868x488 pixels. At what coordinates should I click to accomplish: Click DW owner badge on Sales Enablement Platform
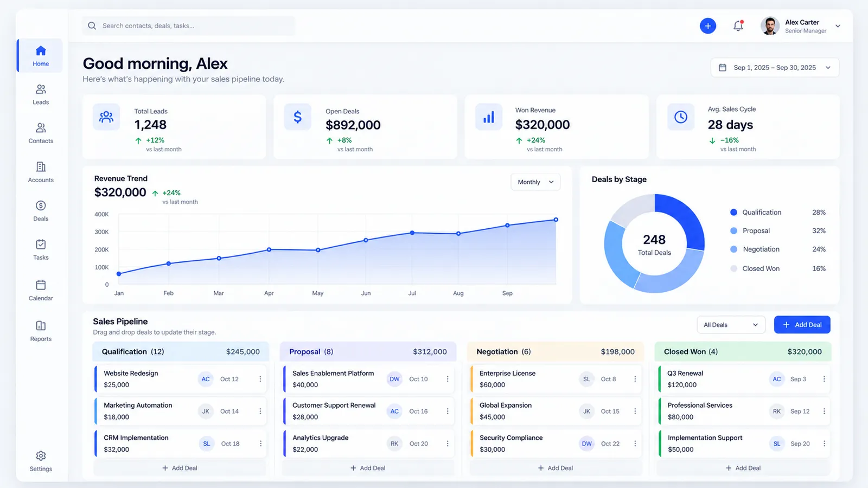point(394,379)
